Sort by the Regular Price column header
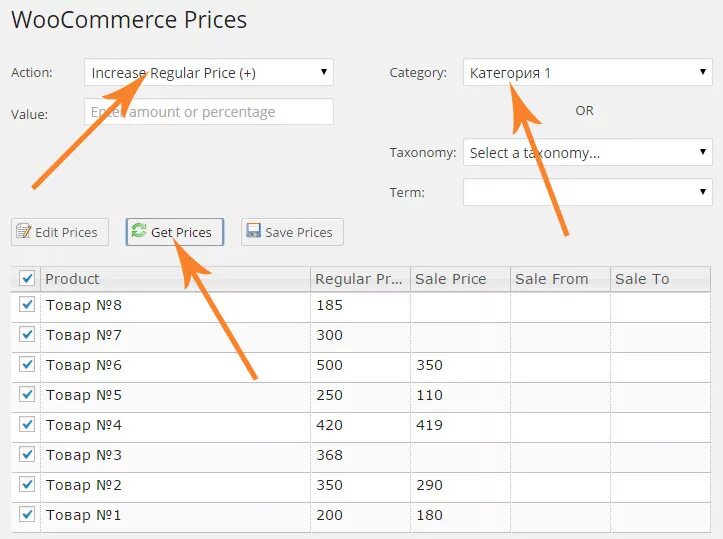723x539 pixels. tap(361, 279)
